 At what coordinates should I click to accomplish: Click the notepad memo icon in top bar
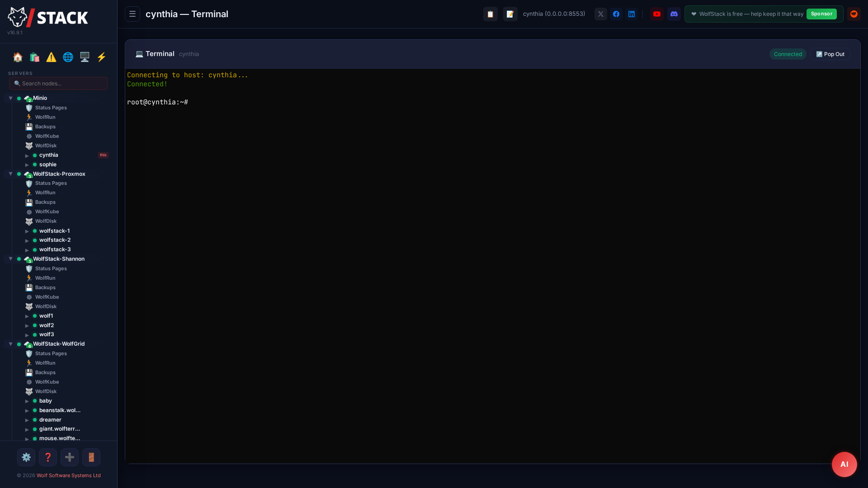point(510,14)
